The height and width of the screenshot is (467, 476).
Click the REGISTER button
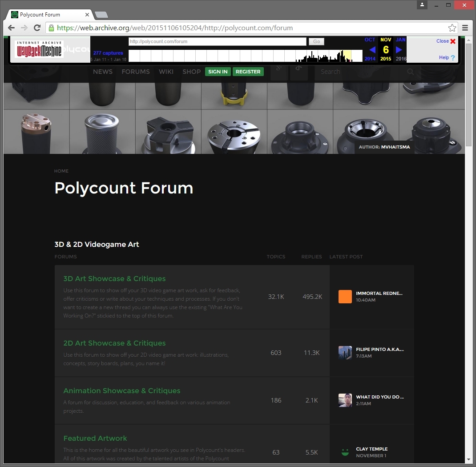pyautogui.click(x=248, y=72)
